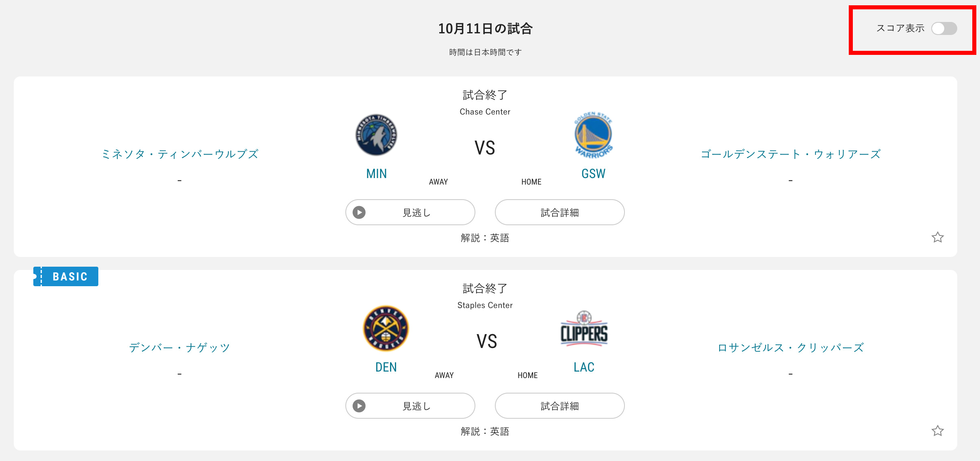980x461 pixels.
Task: Click the MIN team abbreviation
Action: [x=376, y=174]
